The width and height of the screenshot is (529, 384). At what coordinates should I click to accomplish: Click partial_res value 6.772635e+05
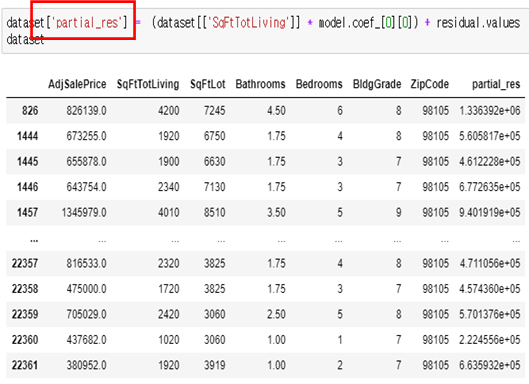(x=490, y=187)
